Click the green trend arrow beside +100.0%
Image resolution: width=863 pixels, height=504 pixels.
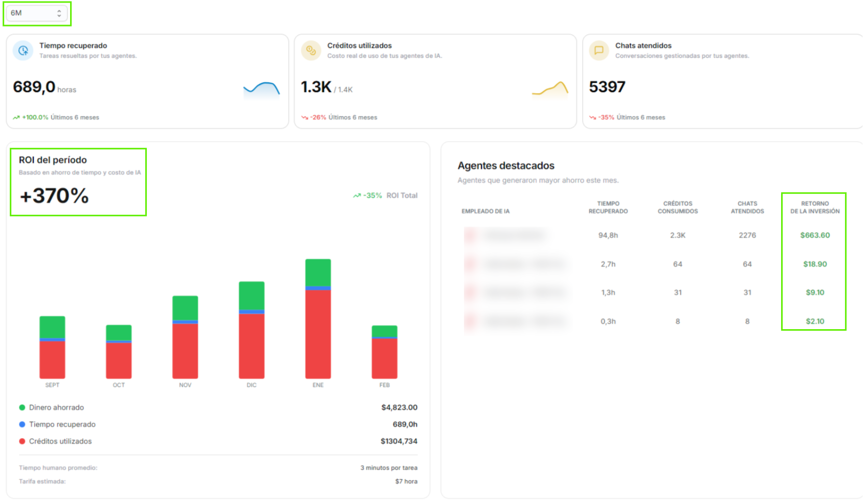click(16, 118)
